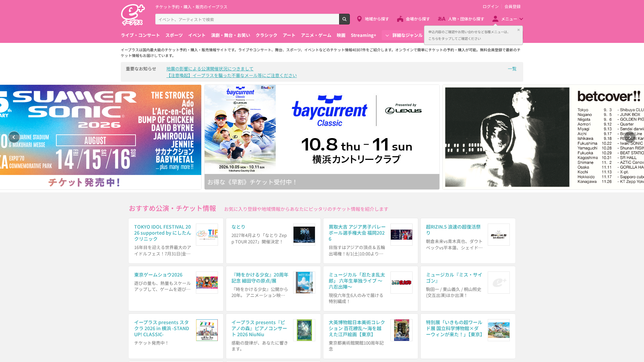The image size is (644, 362).
Task: Open いきもの超ワールド展 thumbnail
Action: (x=499, y=330)
